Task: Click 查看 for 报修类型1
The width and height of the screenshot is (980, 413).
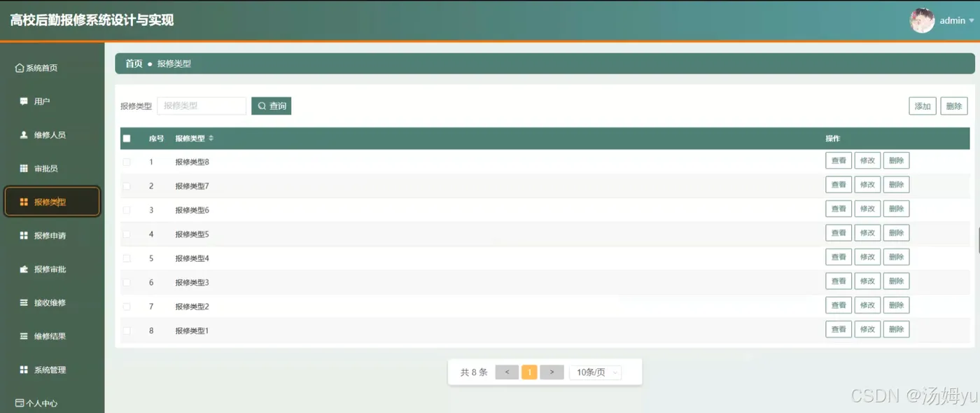Action: (839, 329)
